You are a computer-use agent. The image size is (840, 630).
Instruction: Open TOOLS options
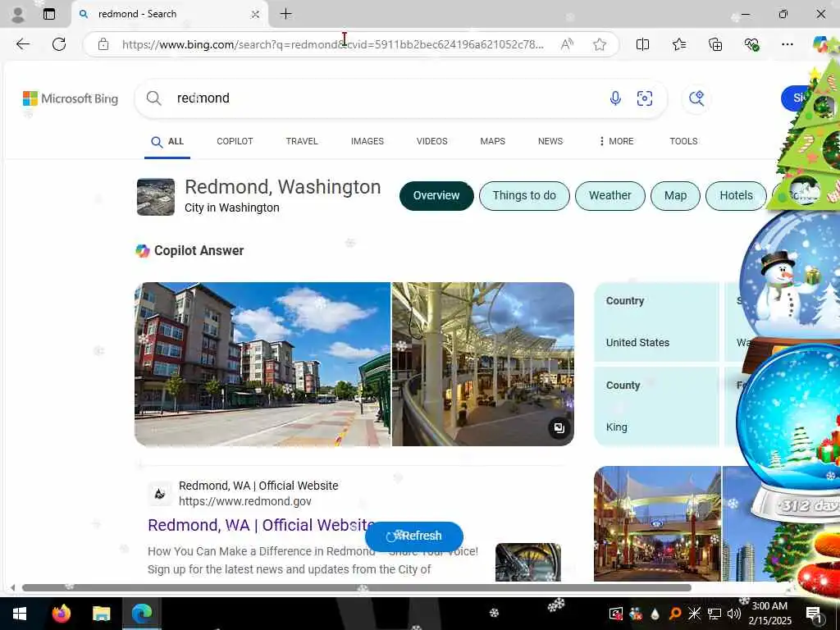(x=683, y=141)
